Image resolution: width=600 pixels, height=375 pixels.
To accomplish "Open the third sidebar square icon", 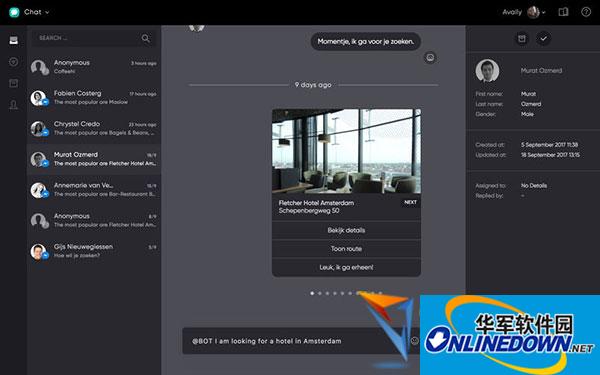I will pyautogui.click(x=14, y=83).
